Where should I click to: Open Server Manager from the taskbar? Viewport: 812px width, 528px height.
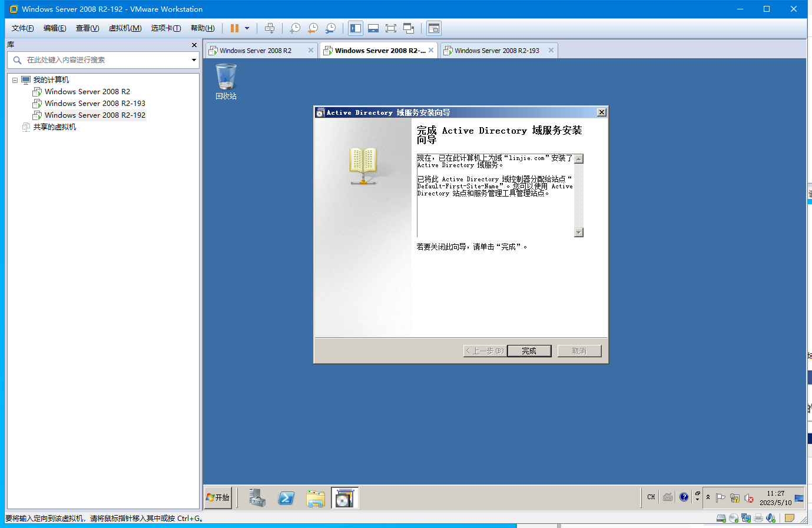pyautogui.click(x=257, y=498)
